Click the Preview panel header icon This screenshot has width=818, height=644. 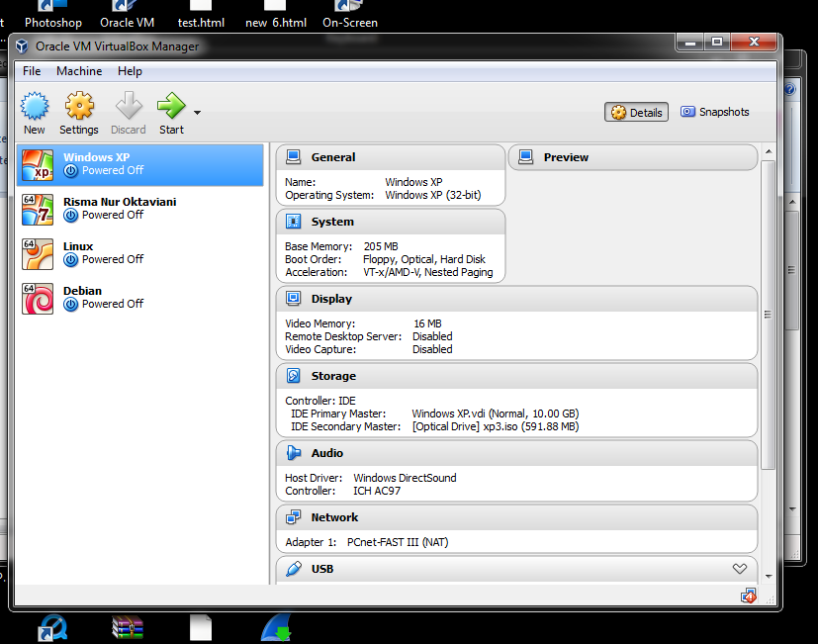click(x=525, y=156)
